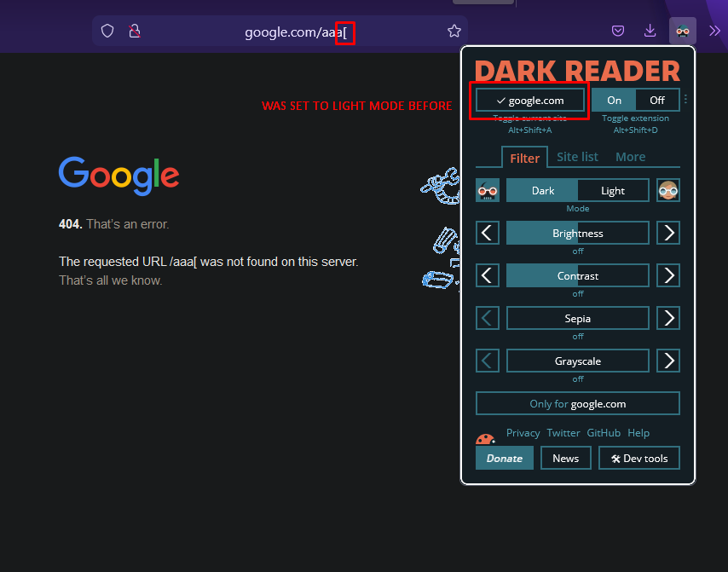Toggle Dark Reader for google.com
This screenshot has height=572, width=728.
[529, 101]
